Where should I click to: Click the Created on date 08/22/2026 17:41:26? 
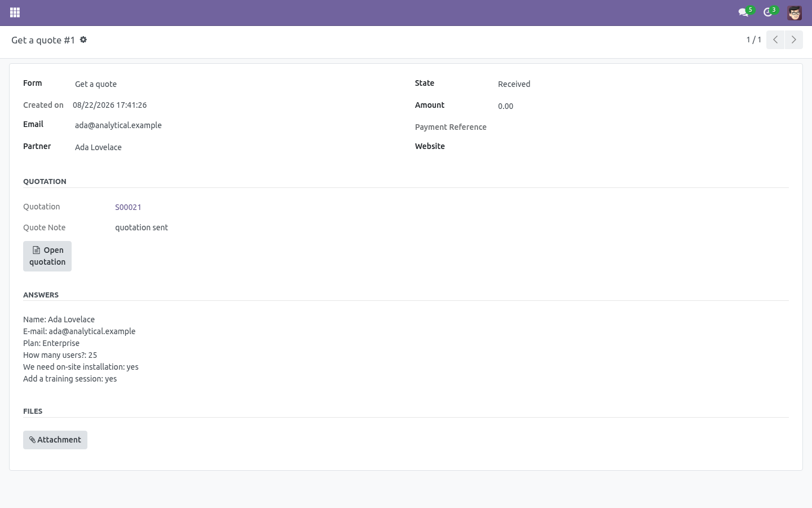[x=110, y=105]
